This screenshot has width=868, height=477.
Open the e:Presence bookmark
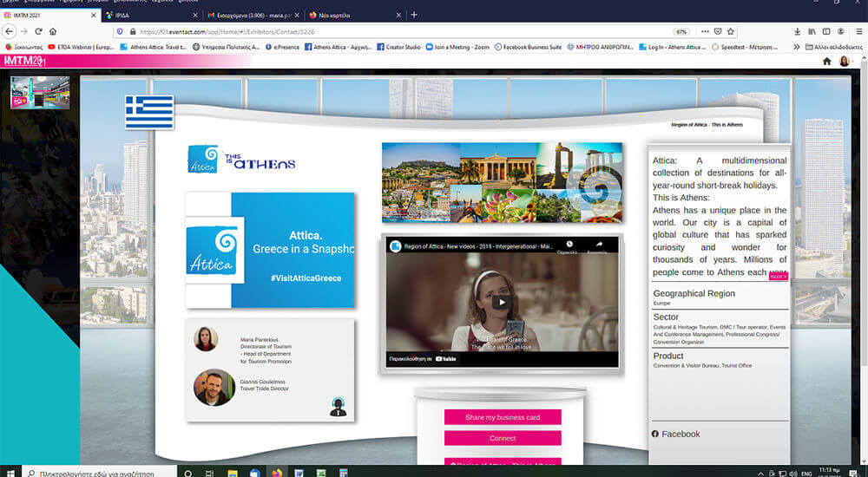pos(282,47)
